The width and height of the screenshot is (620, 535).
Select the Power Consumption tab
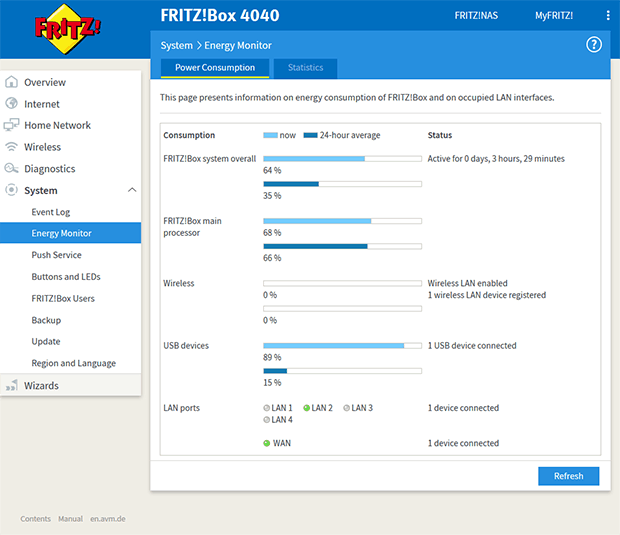pyautogui.click(x=215, y=68)
